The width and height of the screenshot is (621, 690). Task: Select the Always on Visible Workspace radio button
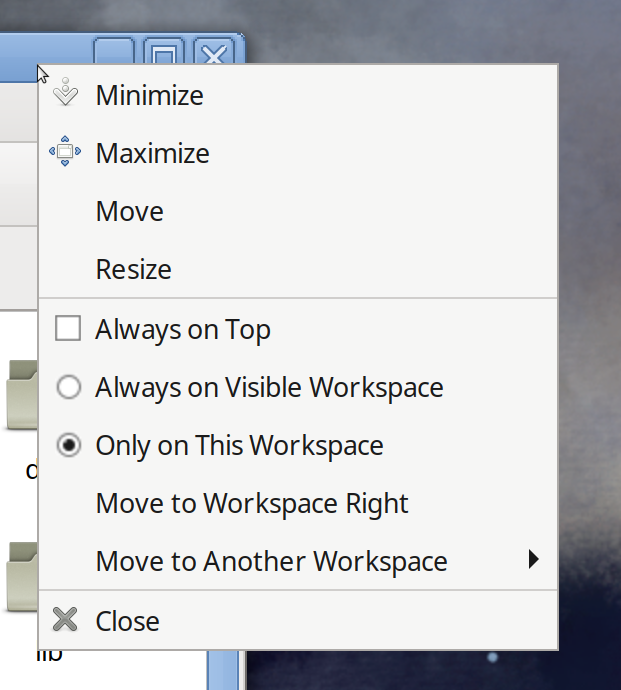point(69,387)
